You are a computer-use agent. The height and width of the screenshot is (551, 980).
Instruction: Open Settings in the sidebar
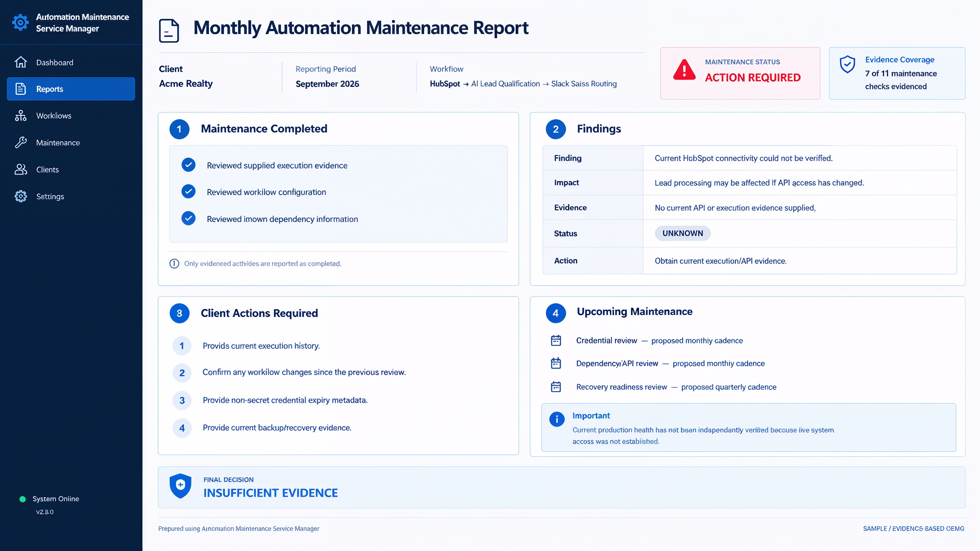tap(71, 196)
